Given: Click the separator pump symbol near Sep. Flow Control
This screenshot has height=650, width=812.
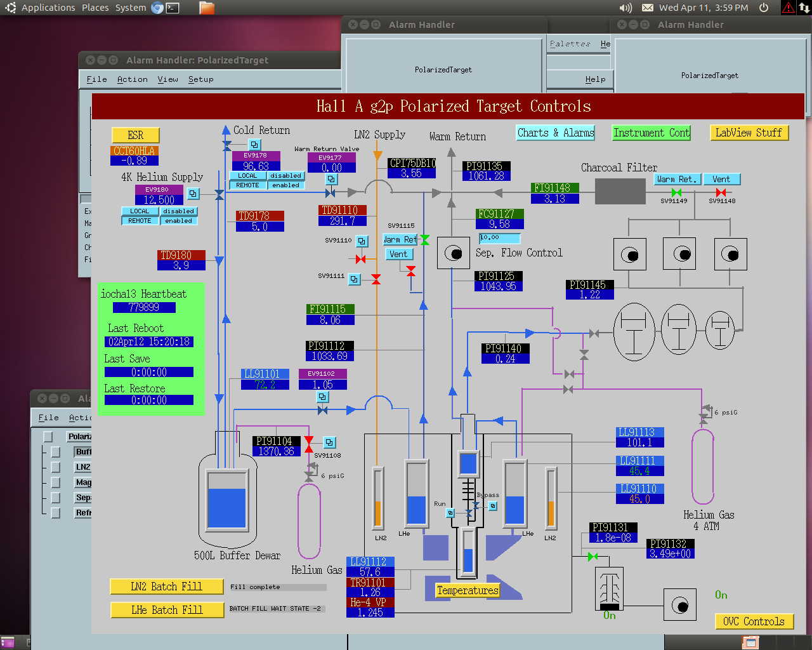Looking at the screenshot, I should pos(453,253).
